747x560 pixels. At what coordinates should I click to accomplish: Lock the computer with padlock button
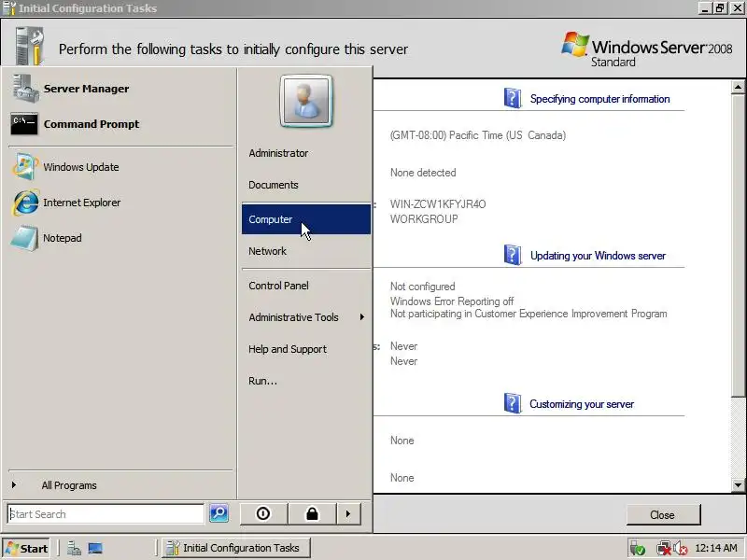point(312,514)
